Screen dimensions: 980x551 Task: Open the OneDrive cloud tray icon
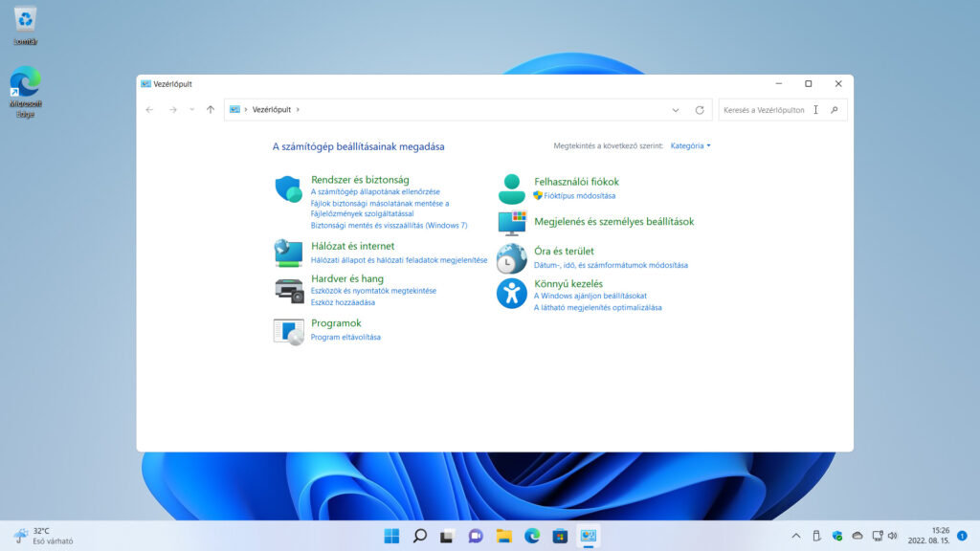[857, 536]
